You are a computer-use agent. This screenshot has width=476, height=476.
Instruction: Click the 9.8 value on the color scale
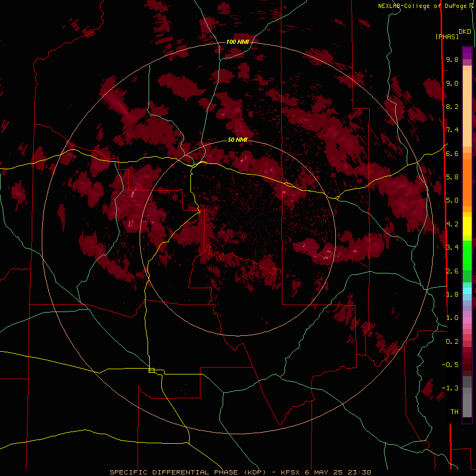pos(452,59)
